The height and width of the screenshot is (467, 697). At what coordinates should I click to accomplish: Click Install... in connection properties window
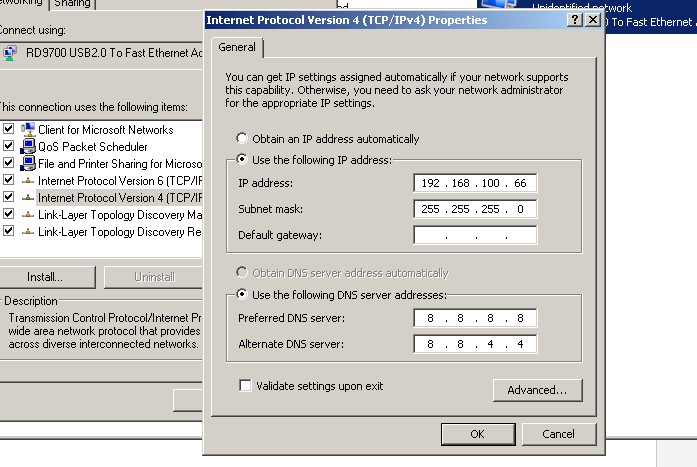click(45, 277)
